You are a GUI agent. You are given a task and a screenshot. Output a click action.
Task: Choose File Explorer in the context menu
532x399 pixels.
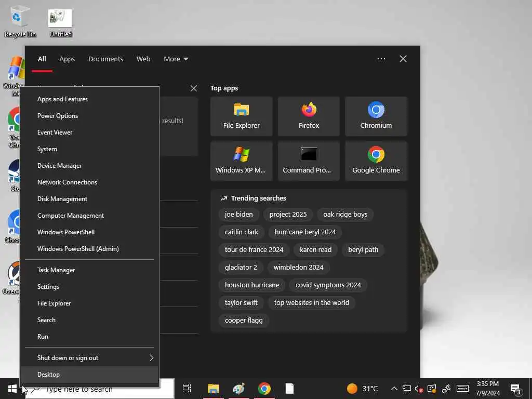click(89, 303)
